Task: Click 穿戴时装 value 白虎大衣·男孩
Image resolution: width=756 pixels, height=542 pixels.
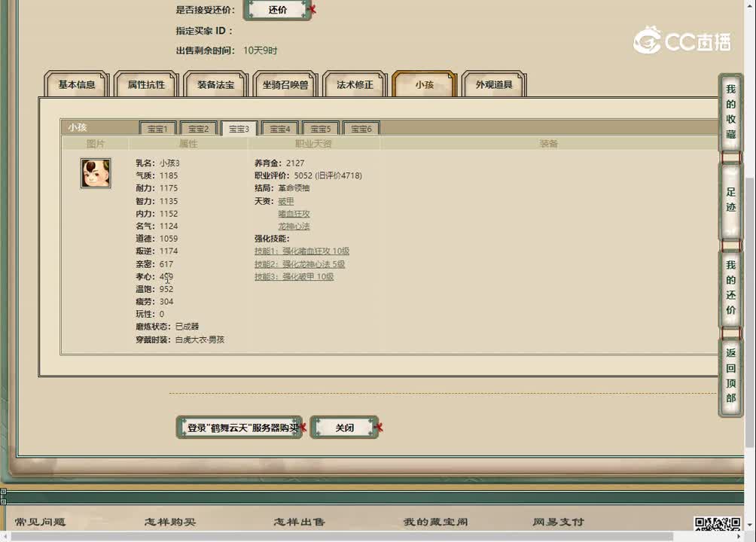Action: click(x=200, y=340)
